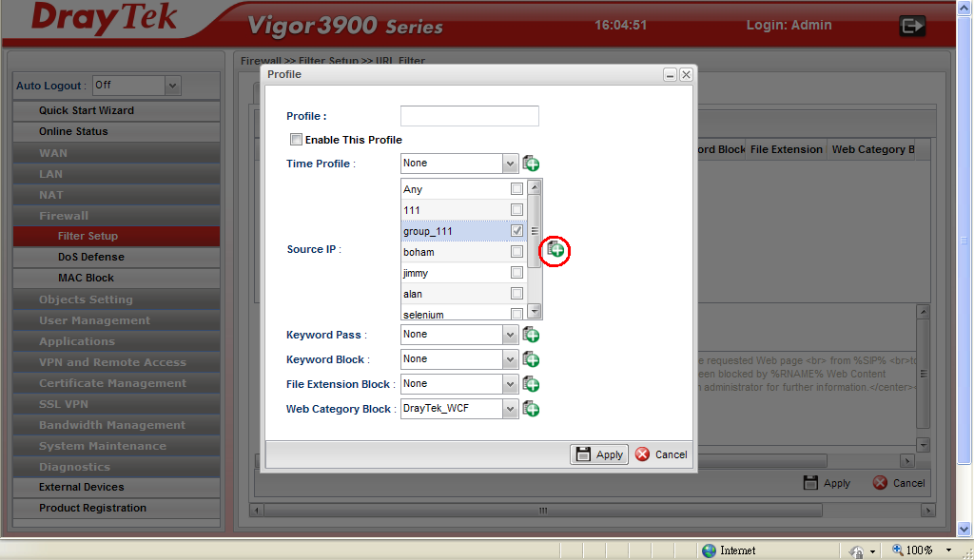The image size is (974, 560).
Task: Expand VPN and Remote Access menu
Action: point(116,362)
